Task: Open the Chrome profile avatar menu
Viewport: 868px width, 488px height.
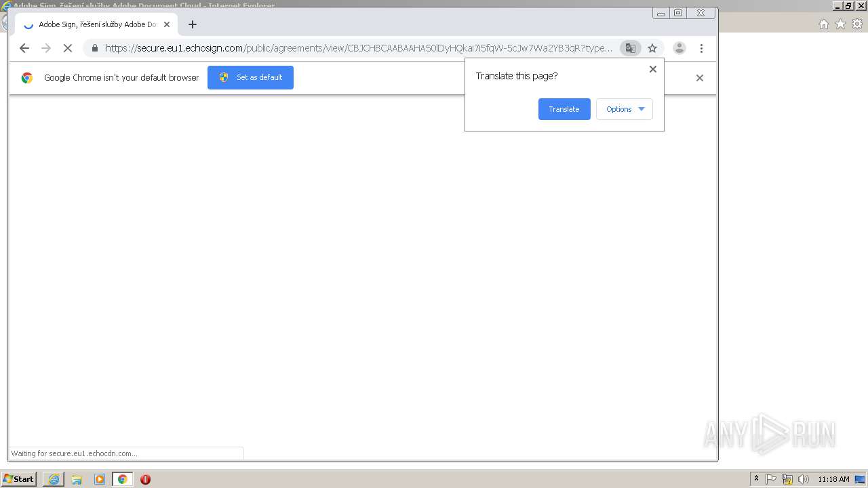Action: tap(679, 48)
